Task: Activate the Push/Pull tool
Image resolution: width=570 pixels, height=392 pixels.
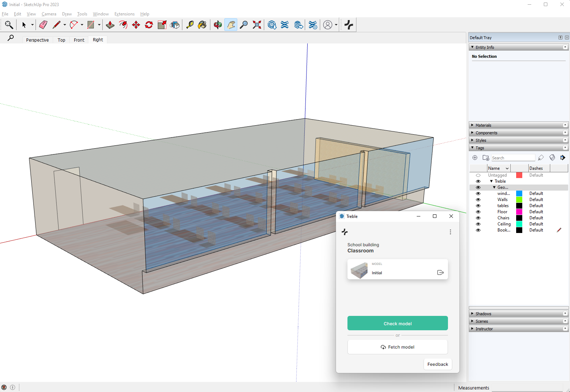Action: pyautogui.click(x=110, y=25)
